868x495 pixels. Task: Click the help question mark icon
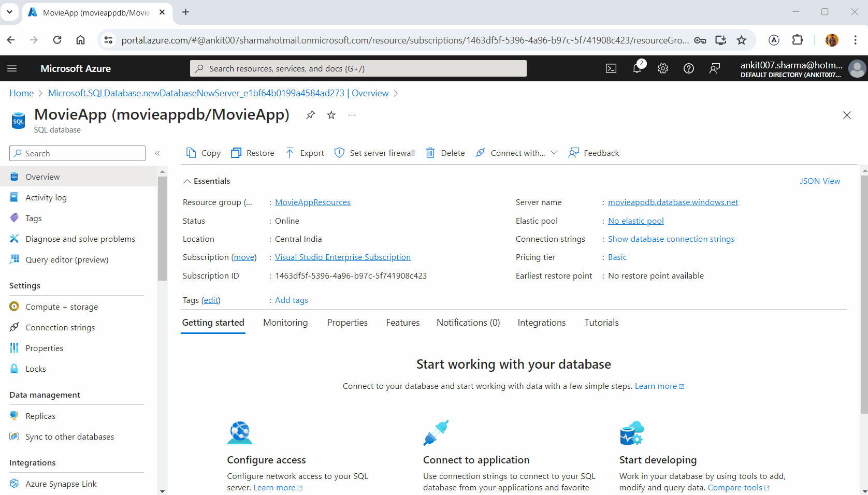click(x=689, y=68)
